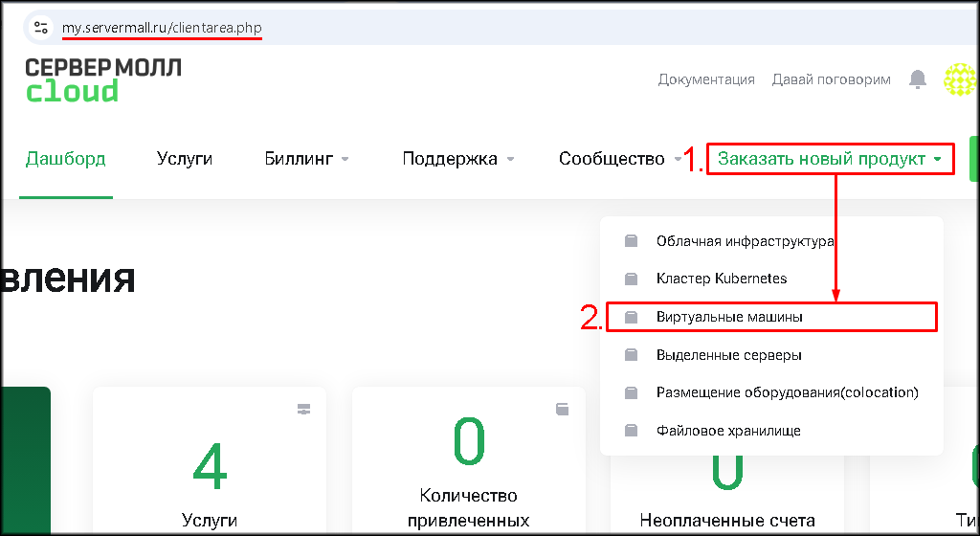Choose Размещение оборудования (colocation) menu item

[787, 393]
